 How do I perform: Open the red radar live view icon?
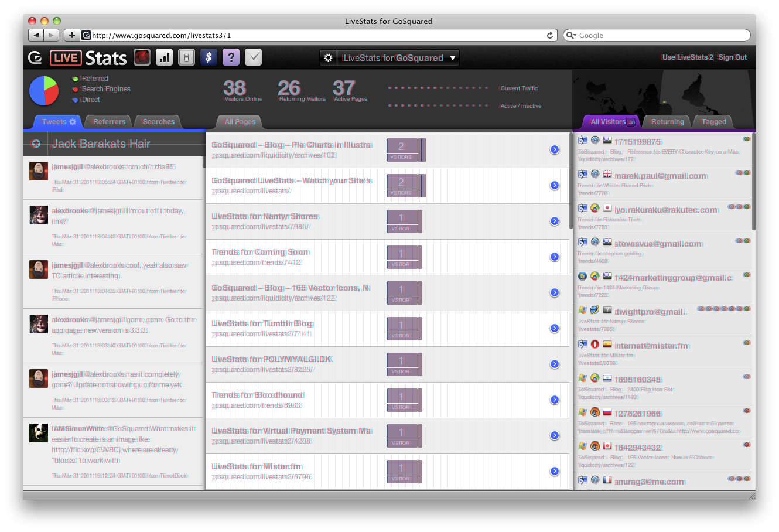pos(142,57)
